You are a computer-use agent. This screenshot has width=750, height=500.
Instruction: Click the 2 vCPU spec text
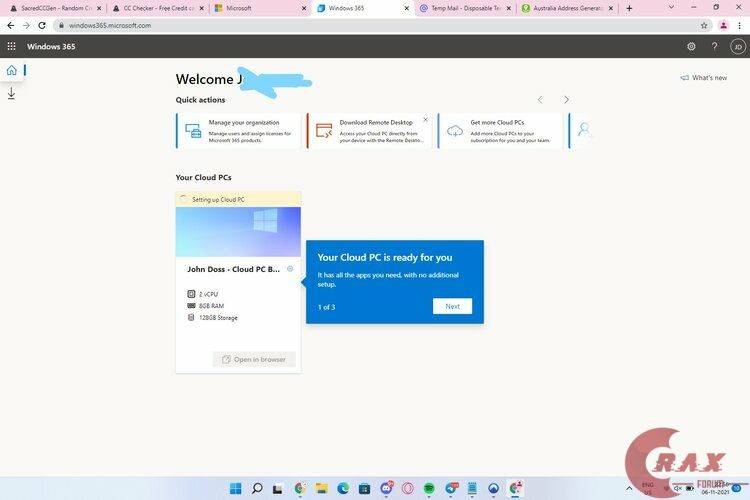[x=208, y=294]
